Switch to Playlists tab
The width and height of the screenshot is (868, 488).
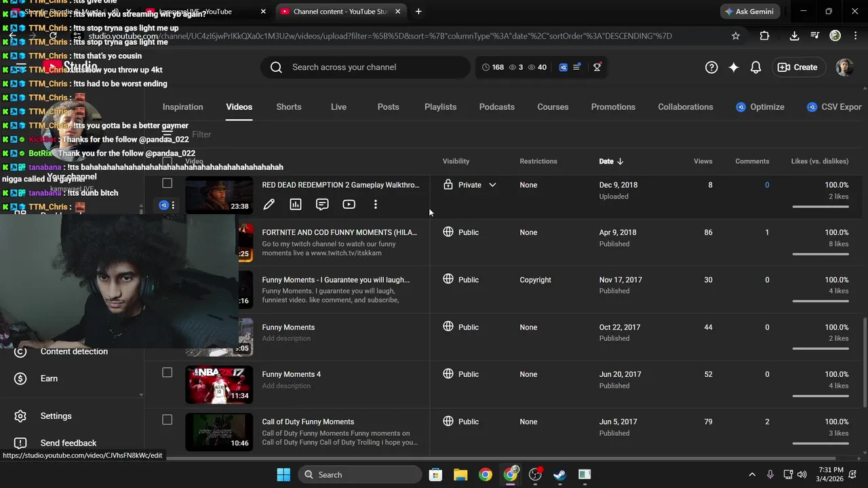(x=440, y=107)
